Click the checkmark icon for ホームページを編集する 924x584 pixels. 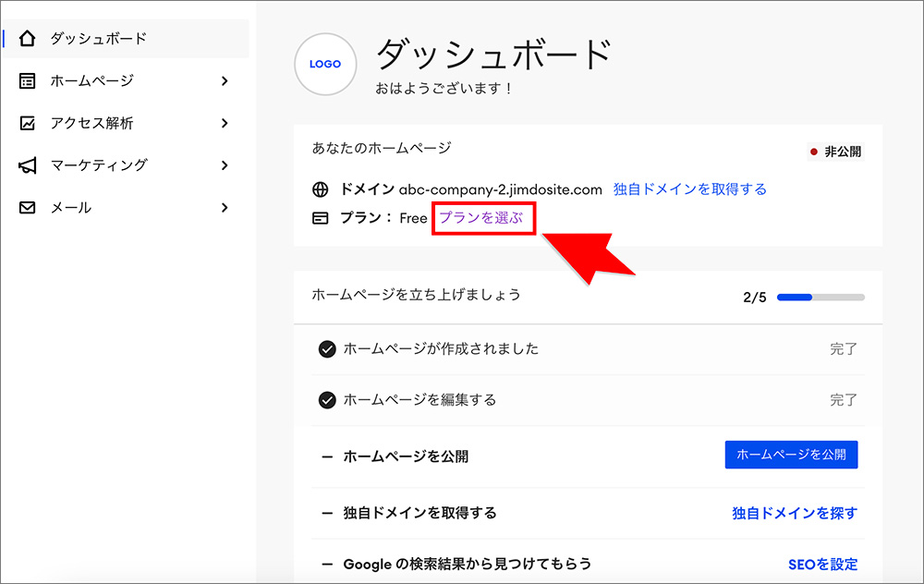(327, 400)
